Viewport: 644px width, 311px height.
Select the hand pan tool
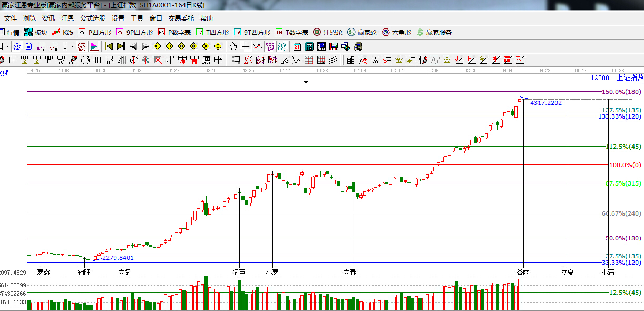233,46
